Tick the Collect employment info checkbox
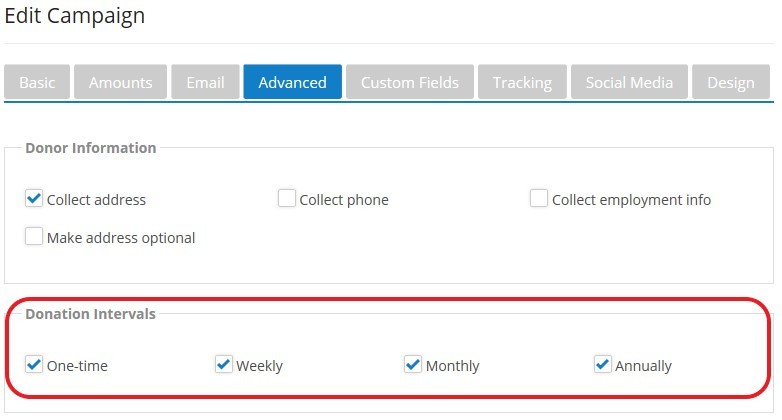The height and width of the screenshot is (420, 782). click(539, 198)
